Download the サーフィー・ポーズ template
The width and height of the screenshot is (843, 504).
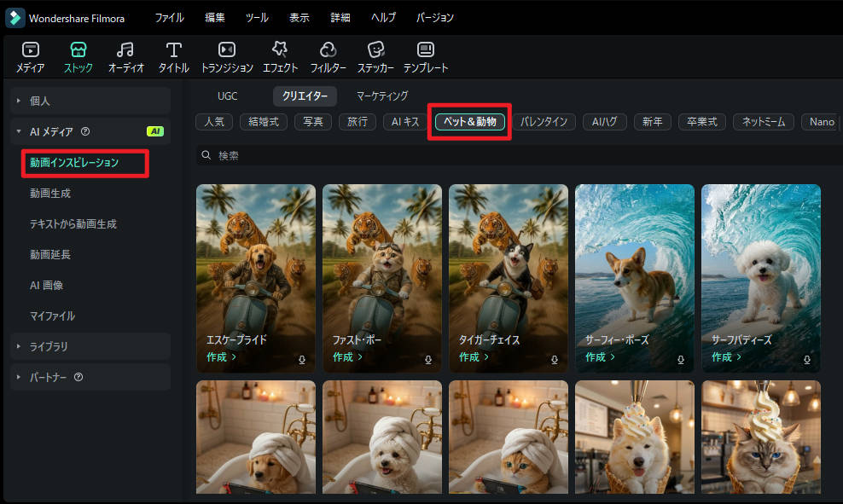pyautogui.click(x=681, y=360)
